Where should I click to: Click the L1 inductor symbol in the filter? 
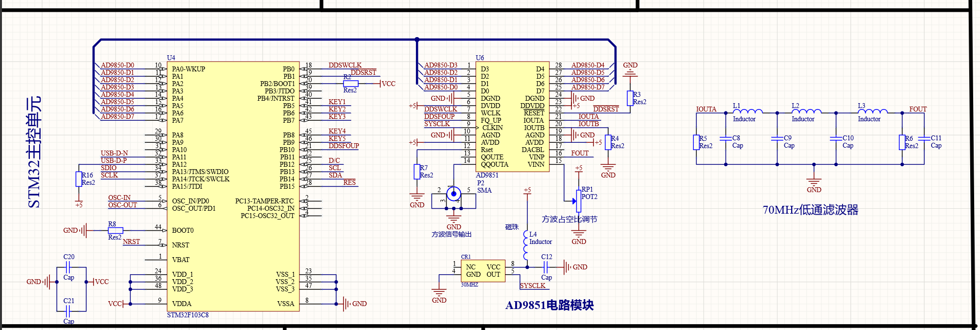[748, 111]
